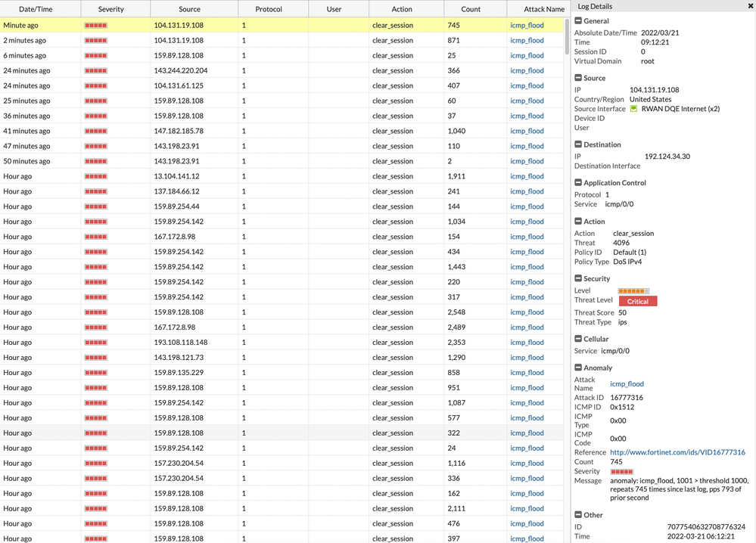Click severity bar icon in Minute ago row
The image size is (756, 543).
coord(95,26)
